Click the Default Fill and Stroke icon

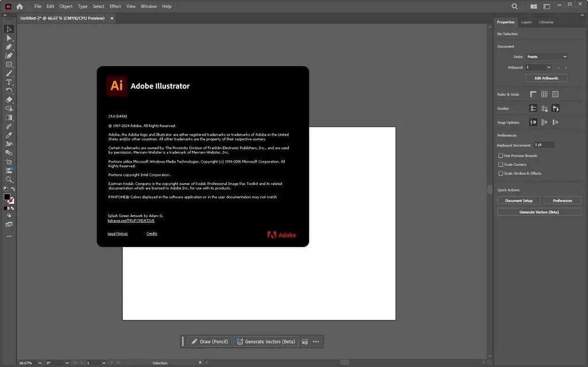tap(6, 189)
